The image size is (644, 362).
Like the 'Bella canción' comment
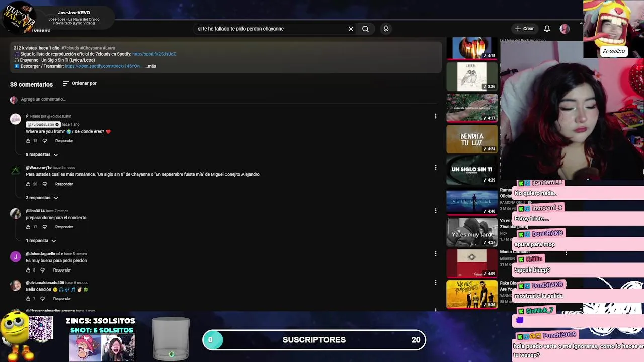click(x=28, y=299)
